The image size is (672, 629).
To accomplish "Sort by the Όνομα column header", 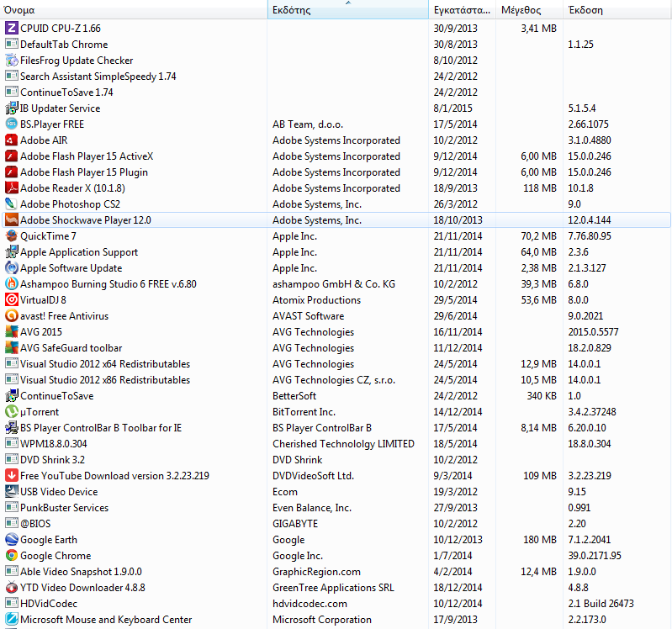I will [x=133, y=10].
